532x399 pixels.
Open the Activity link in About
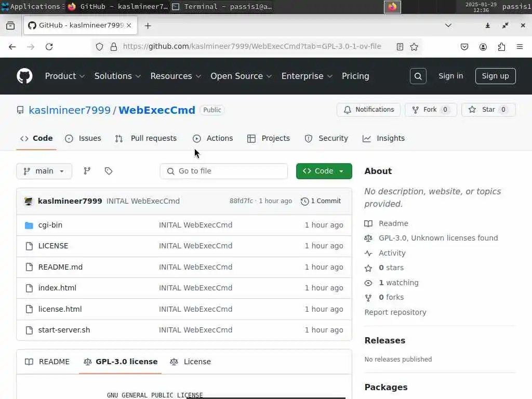click(x=392, y=253)
